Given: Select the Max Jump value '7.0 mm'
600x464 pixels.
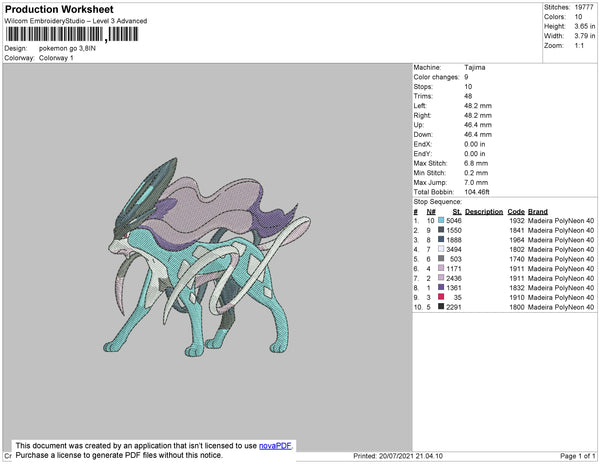Looking at the screenshot, I should (476, 182).
